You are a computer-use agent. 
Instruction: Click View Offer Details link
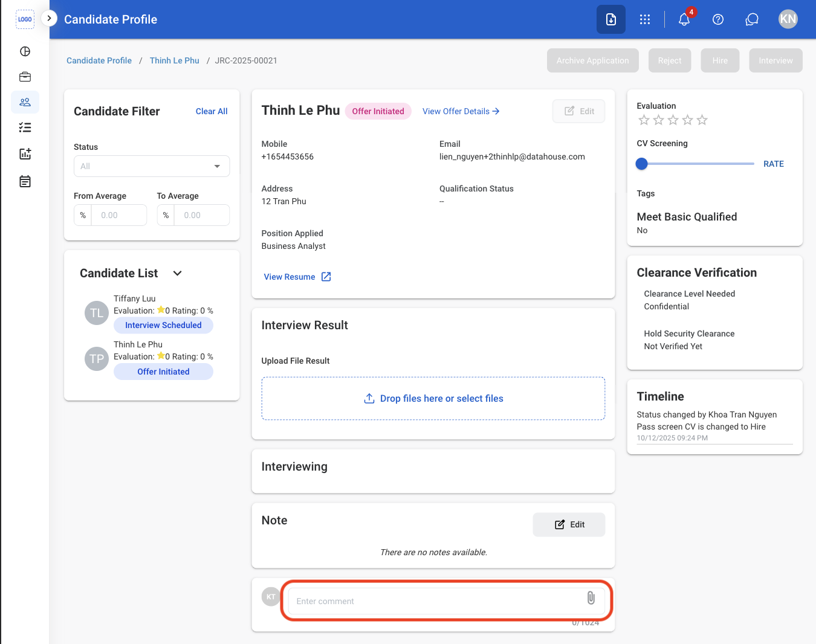(461, 111)
